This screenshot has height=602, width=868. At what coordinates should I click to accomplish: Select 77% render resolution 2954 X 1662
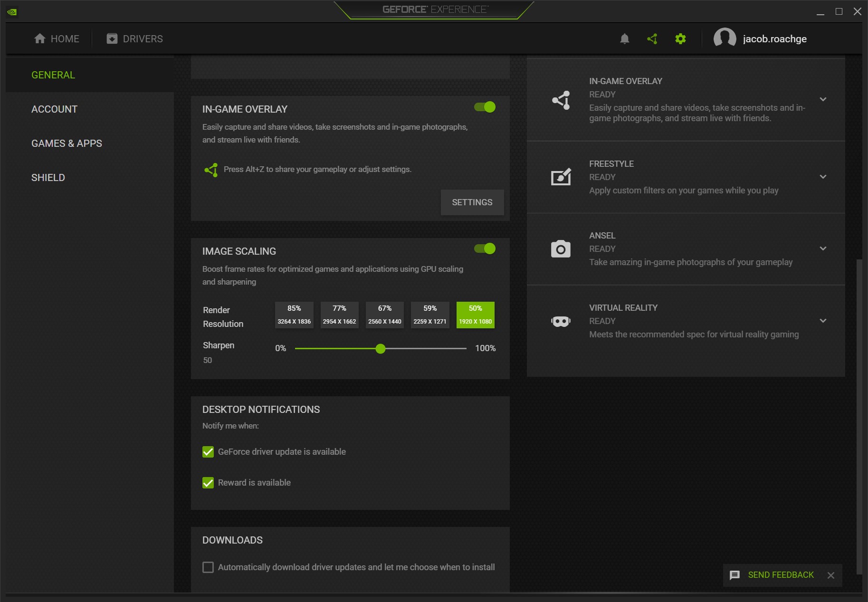tap(339, 315)
